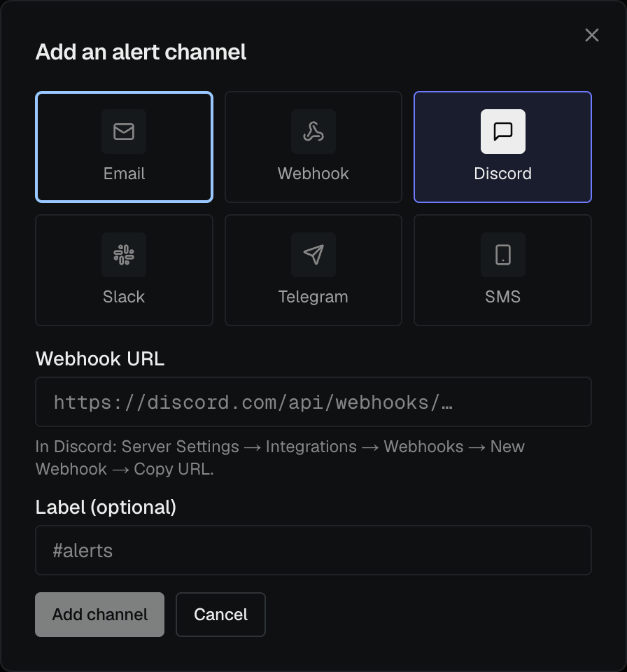
Task: Select the SMS phone channel card
Action: coord(502,270)
